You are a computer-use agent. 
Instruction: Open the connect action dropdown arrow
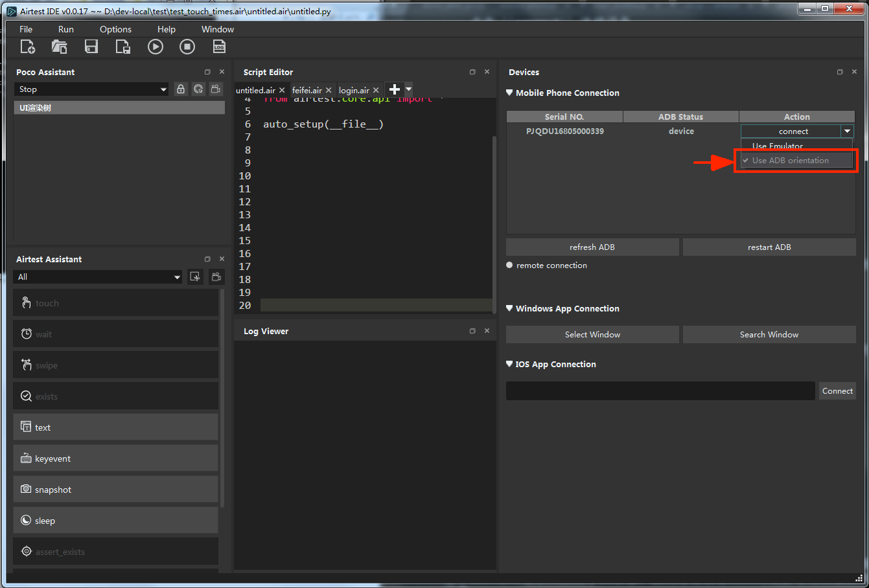click(x=847, y=131)
